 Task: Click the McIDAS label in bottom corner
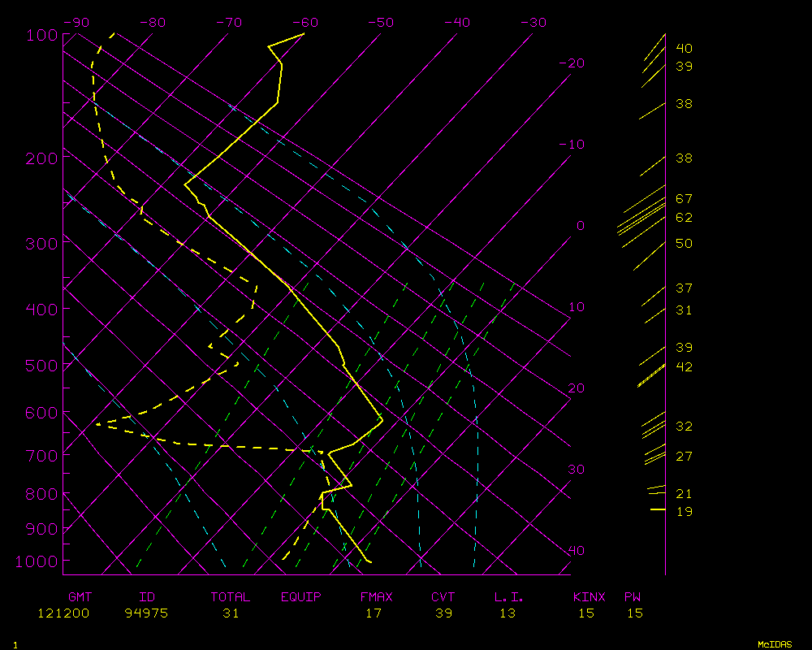[775, 643]
